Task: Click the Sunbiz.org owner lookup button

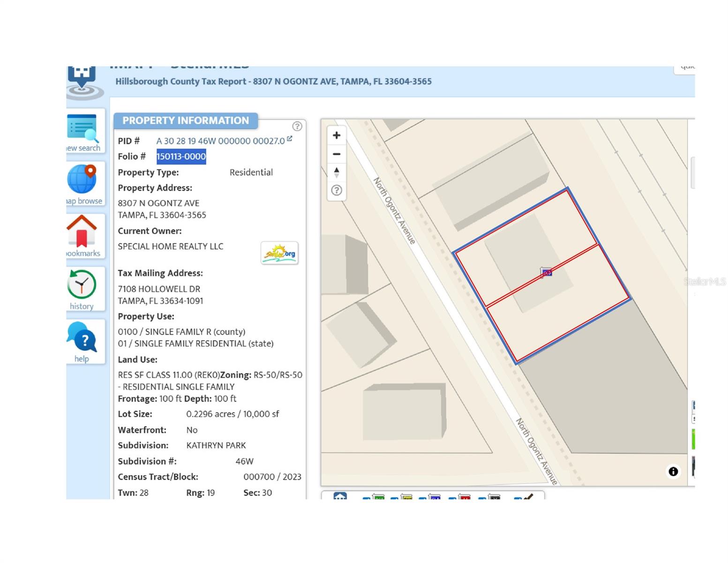Action: [x=279, y=253]
